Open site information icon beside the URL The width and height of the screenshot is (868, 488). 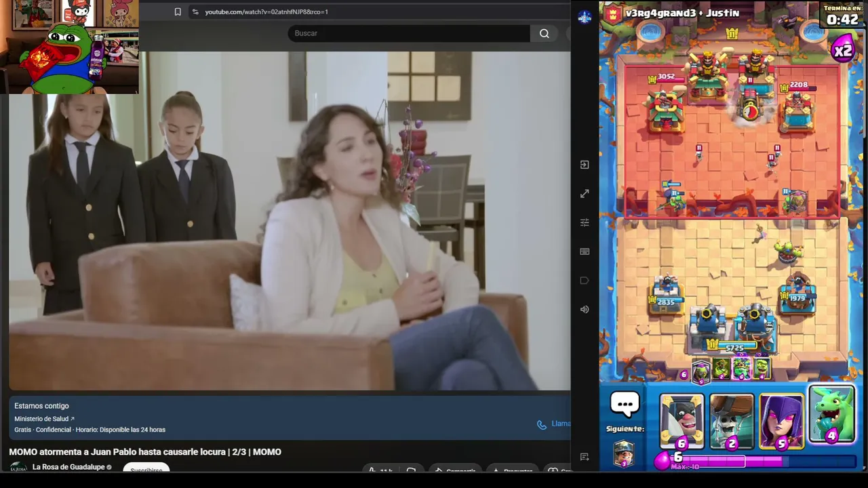tap(195, 12)
